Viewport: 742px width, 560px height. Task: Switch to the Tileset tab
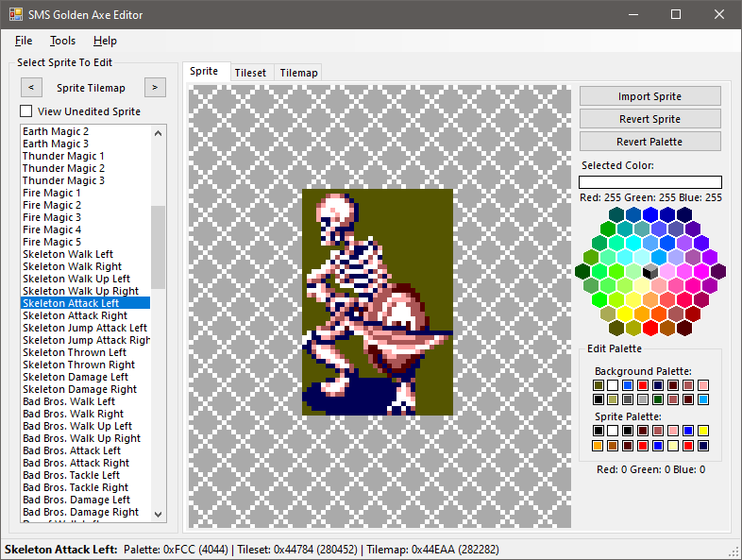tap(250, 73)
